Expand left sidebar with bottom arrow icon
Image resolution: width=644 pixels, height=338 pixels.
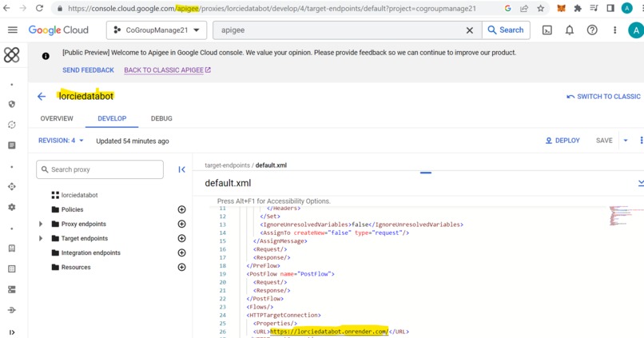[11, 332]
